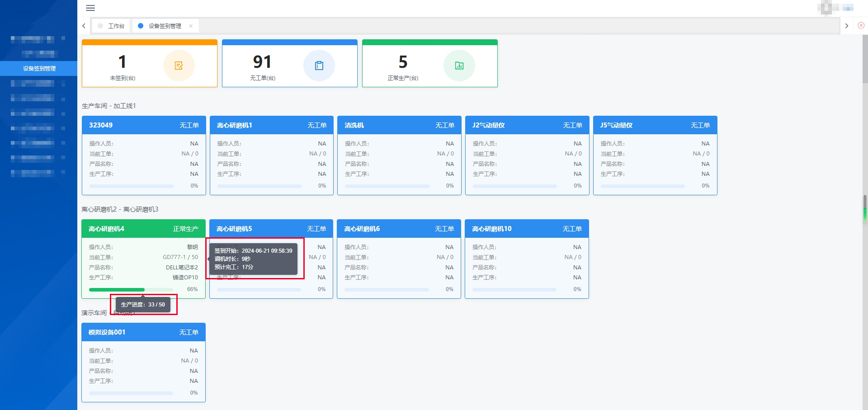Click the 模拟设备001 card header

[x=143, y=332]
